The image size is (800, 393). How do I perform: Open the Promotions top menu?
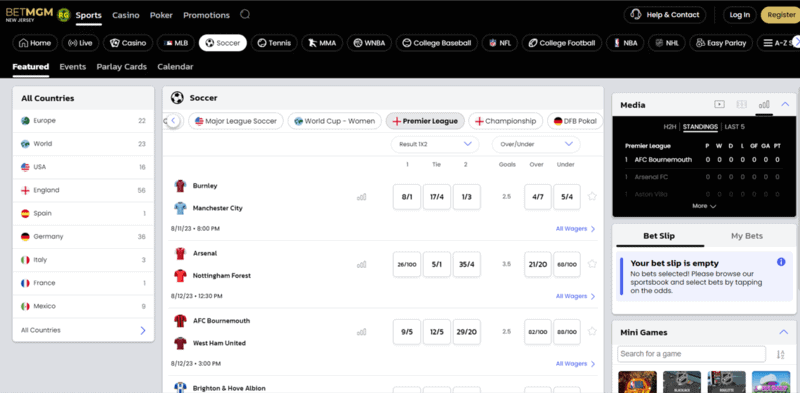pos(206,15)
